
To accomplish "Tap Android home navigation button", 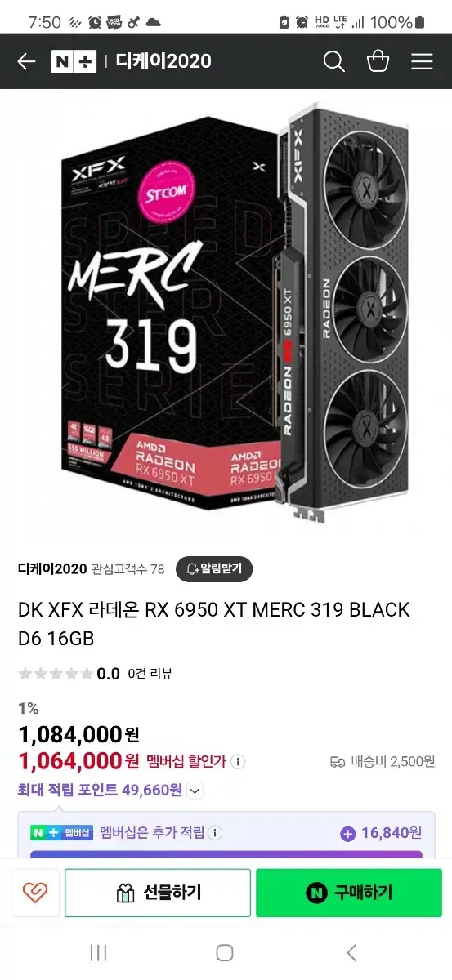I will point(225,953).
